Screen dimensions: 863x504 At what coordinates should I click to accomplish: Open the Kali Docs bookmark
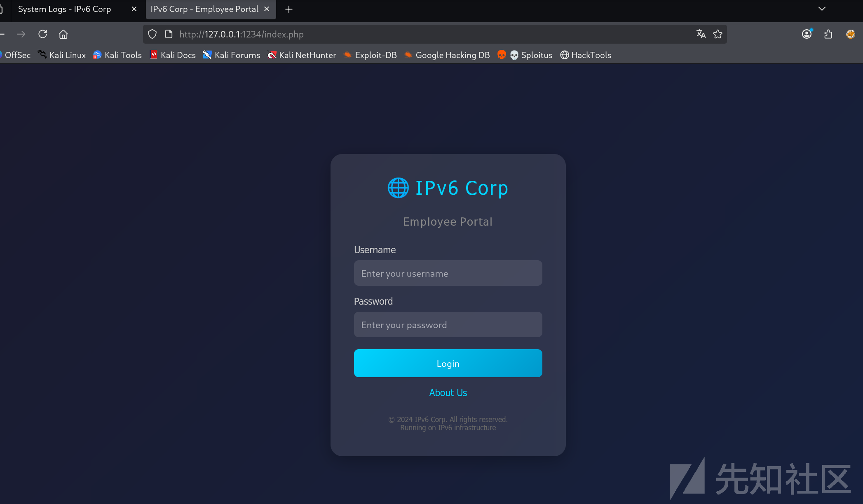click(x=173, y=55)
